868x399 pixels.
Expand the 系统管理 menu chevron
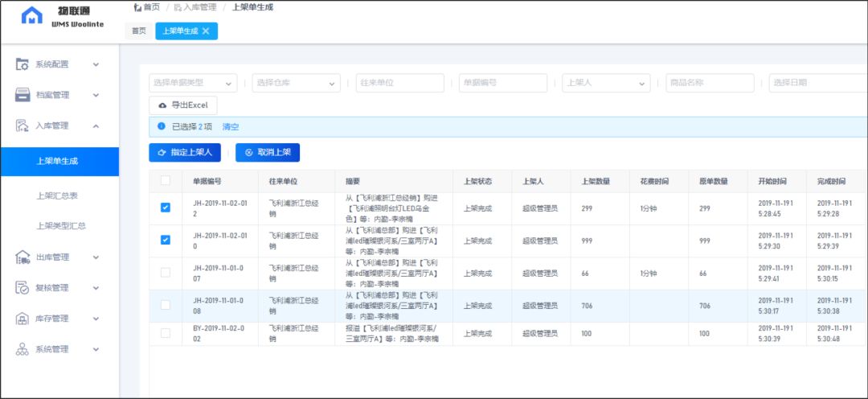(96, 349)
